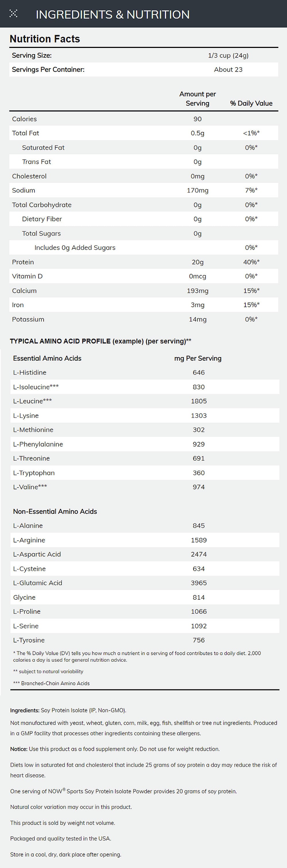
Task: Click the Sodium amount 170mg
Action: click(x=197, y=191)
